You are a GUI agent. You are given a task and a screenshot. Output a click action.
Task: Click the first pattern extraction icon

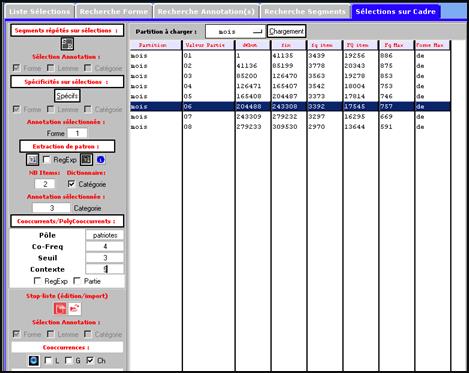pyautogui.click(x=33, y=160)
